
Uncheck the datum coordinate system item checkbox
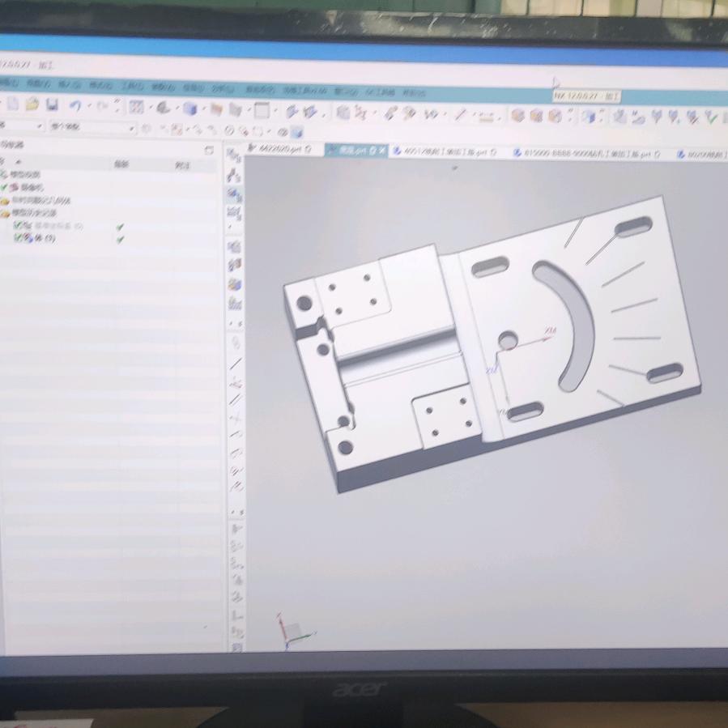(19, 226)
